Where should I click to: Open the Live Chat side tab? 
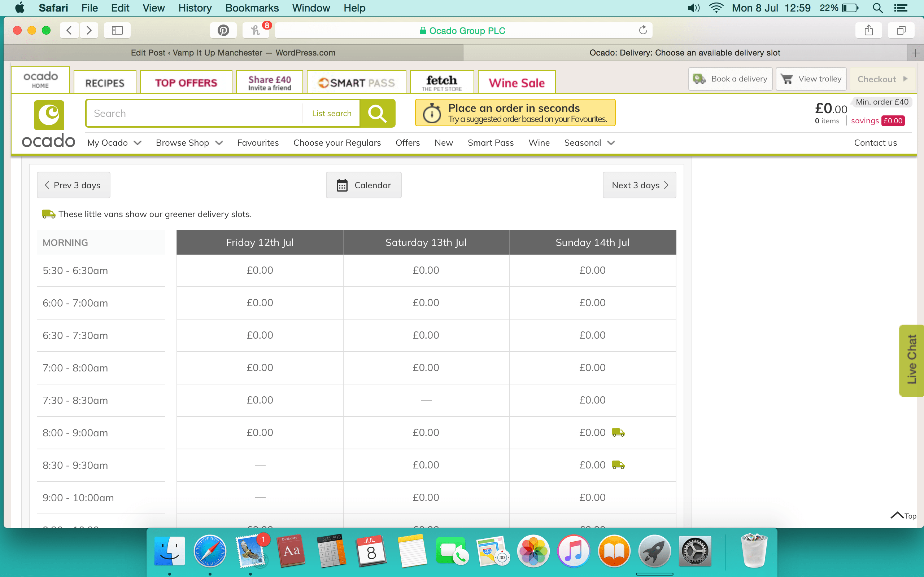[x=911, y=360]
